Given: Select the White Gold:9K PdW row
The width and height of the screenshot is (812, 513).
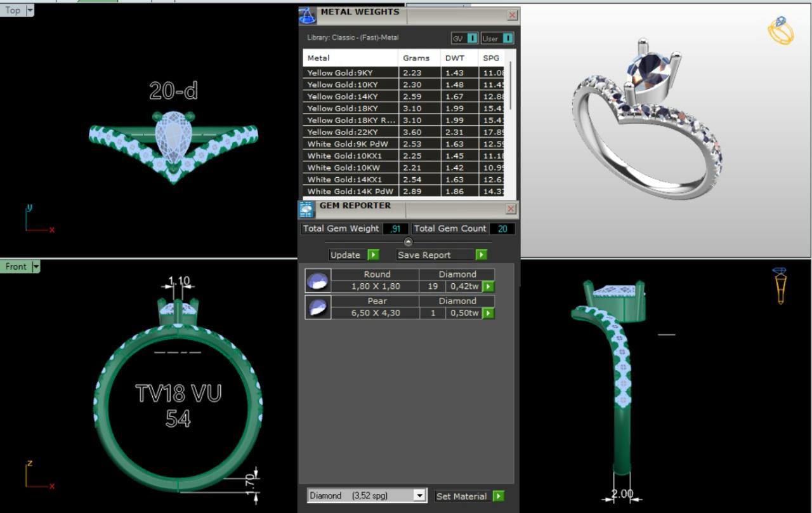Looking at the screenshot, I should [x=403, y=144].
